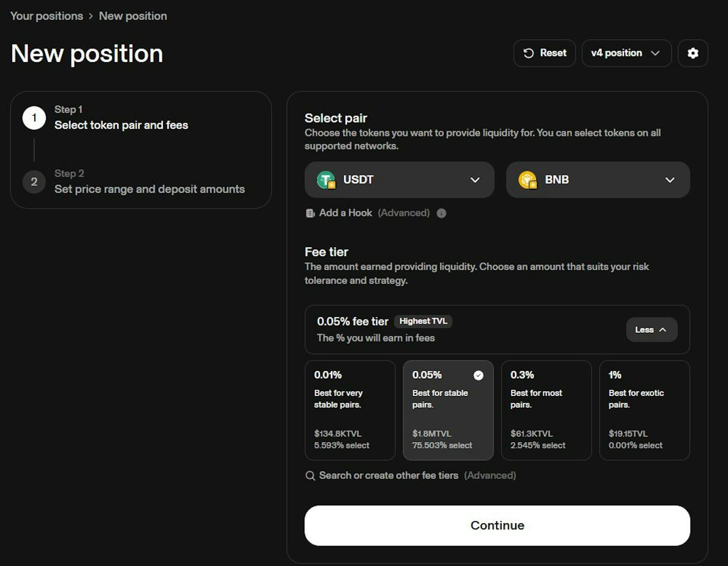Click the USDT token logo
This screenshot has height=566, width=728.
tap(326, 180)
